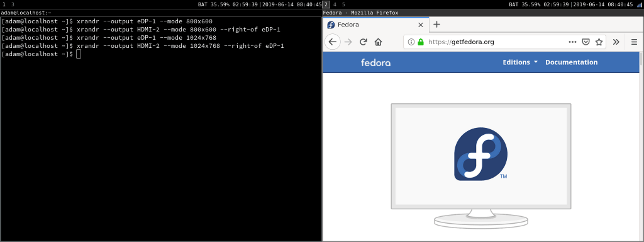Open a new tab with plus button
Image resolution: width=644 pixels, height=242 pixels.
436,25
